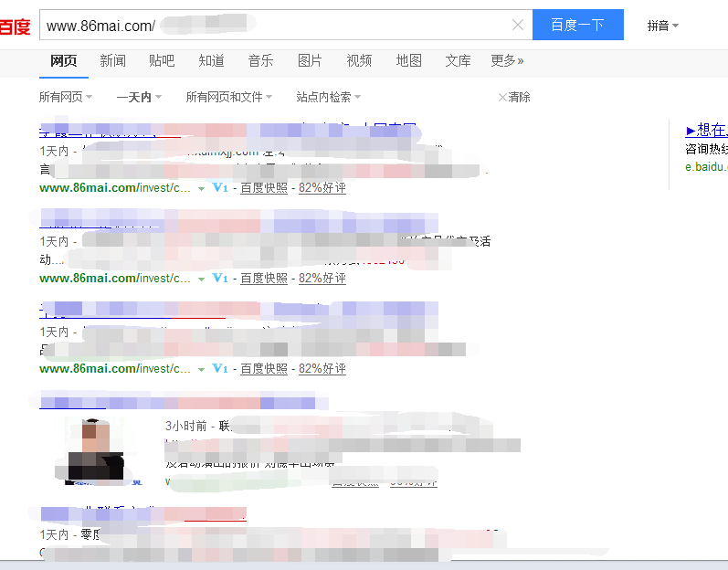728x570 pixels.
Task: Switch to the 图片 tab
Action: click(x=310, y=61)
